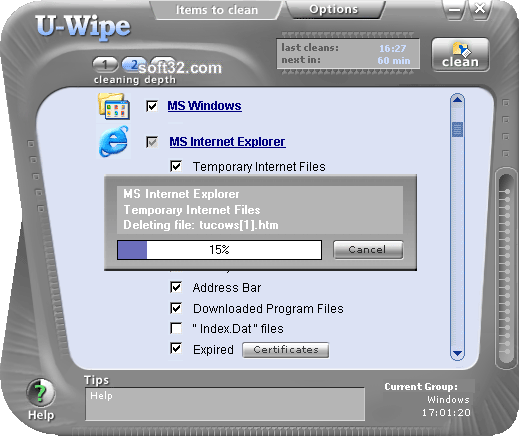Uncheck the Address Bar option
Screen dimensions: 519x436
tap(176, 287)
